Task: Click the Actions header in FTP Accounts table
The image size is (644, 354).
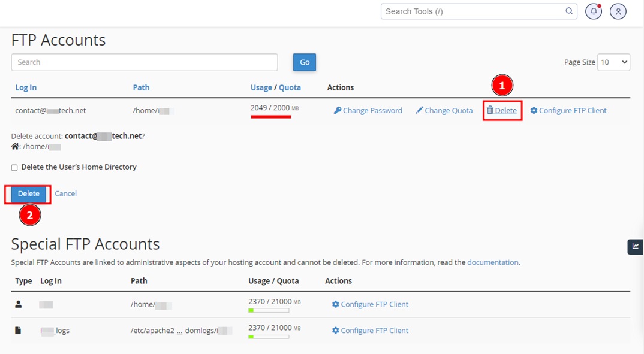Action: pyautogui.click(x=341, y=87)
